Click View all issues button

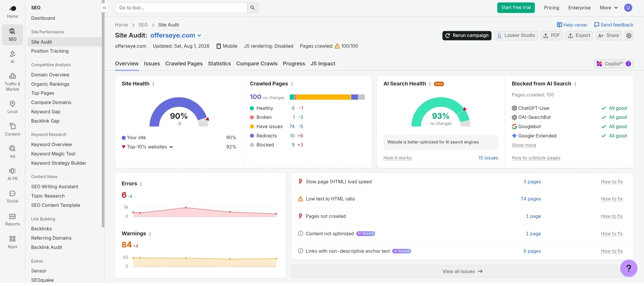(462, 271)
